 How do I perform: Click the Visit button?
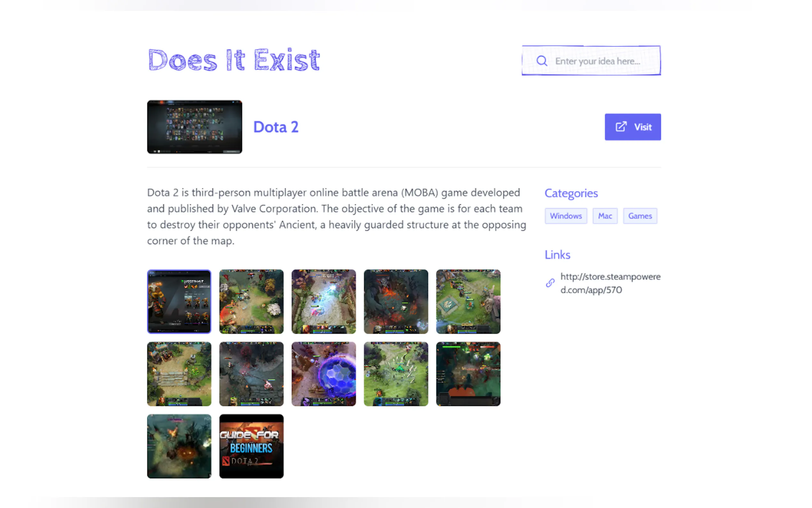pyautogui.click(x=632, y=127)
